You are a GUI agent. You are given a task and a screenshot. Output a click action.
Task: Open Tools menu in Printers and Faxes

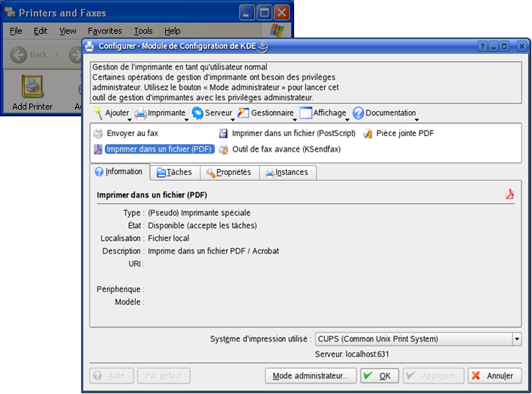(x=143, y=31)
